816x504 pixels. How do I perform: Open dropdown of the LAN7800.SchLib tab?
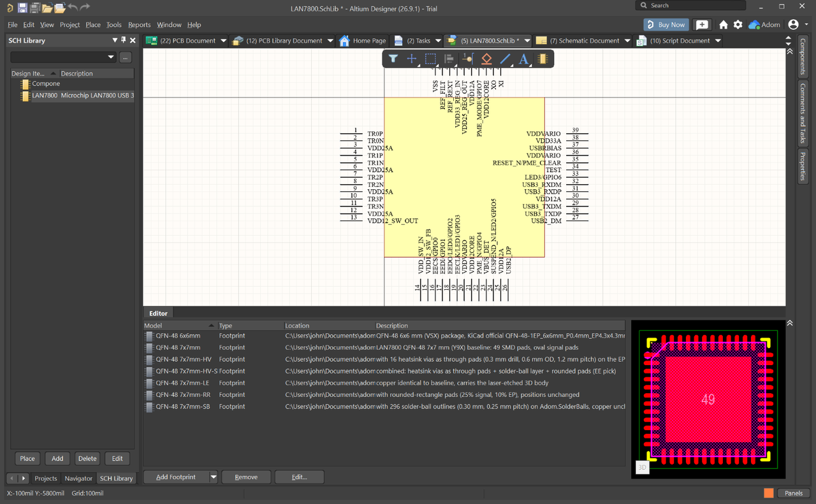[527, 41]
